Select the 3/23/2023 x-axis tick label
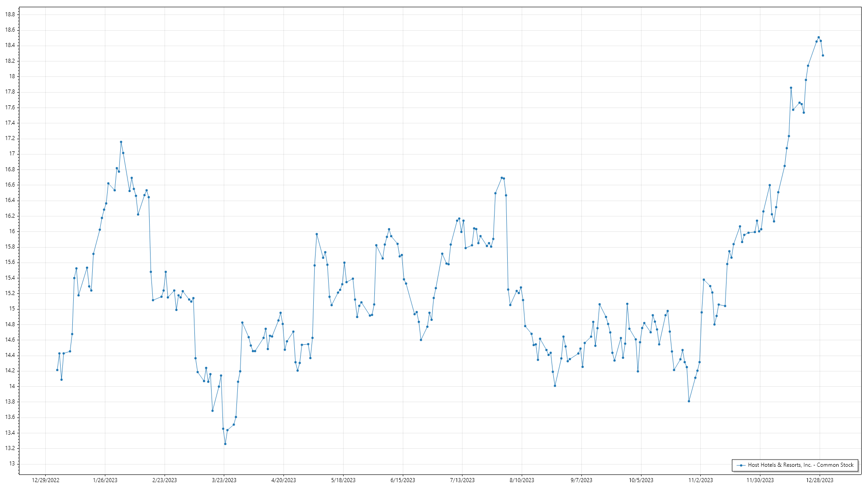 [224, 480]
